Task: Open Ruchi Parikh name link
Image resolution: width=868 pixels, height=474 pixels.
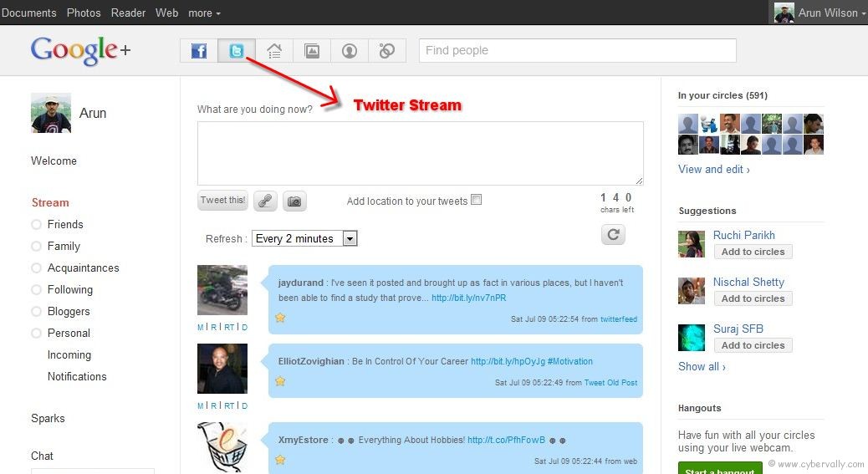Action: tap(744, 235)
